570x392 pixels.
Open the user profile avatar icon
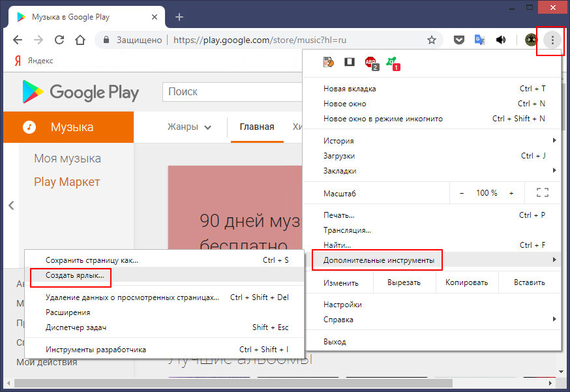tap(531, 40)
